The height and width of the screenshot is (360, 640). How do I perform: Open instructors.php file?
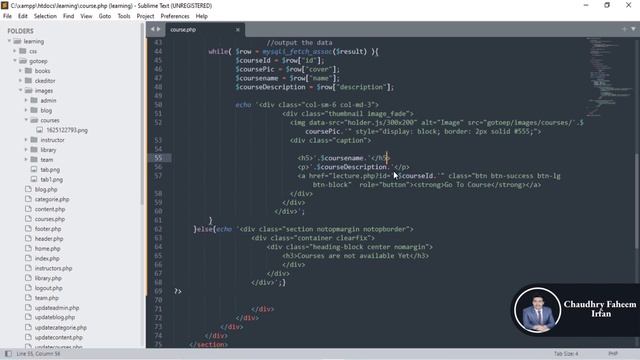tap(53, 268)
